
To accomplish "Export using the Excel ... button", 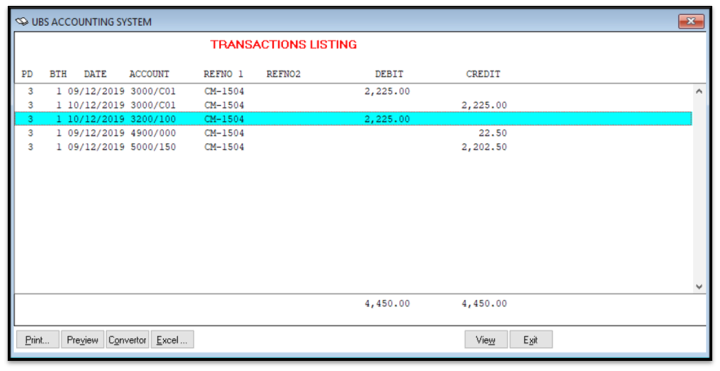I will click(x=172, y=340).
